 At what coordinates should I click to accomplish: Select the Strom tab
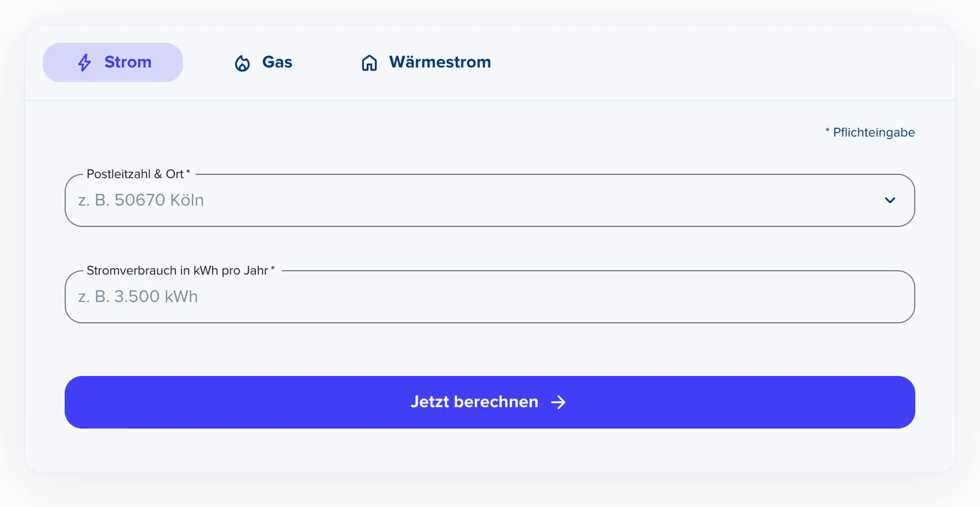pos(113,62)
